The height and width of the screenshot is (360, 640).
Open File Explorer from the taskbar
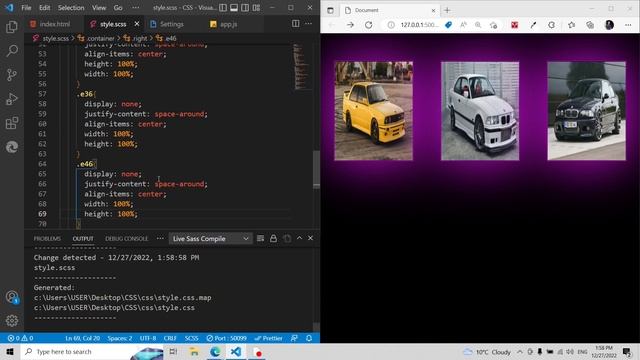(x=194, y=351)
